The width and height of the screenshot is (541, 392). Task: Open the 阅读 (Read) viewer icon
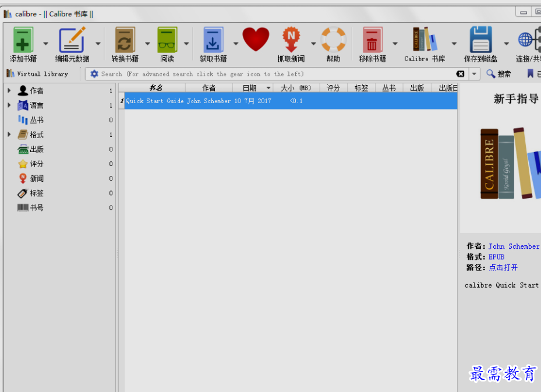click(167, 40)
